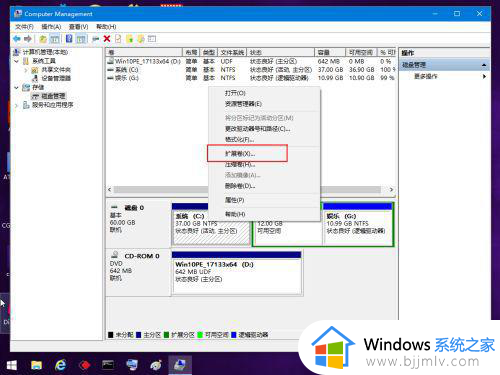Select the 娱乐 (G:) 10.99 GB partition block
The height and width of the screenshot is (375, 500).
coord(358,224)
